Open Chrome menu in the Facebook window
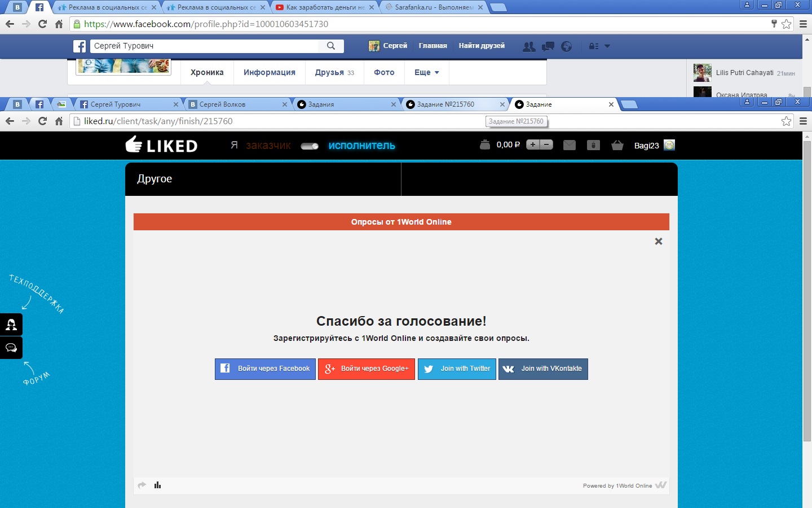Viewport: 812px width, 508px height. click(x=803, y=24)
